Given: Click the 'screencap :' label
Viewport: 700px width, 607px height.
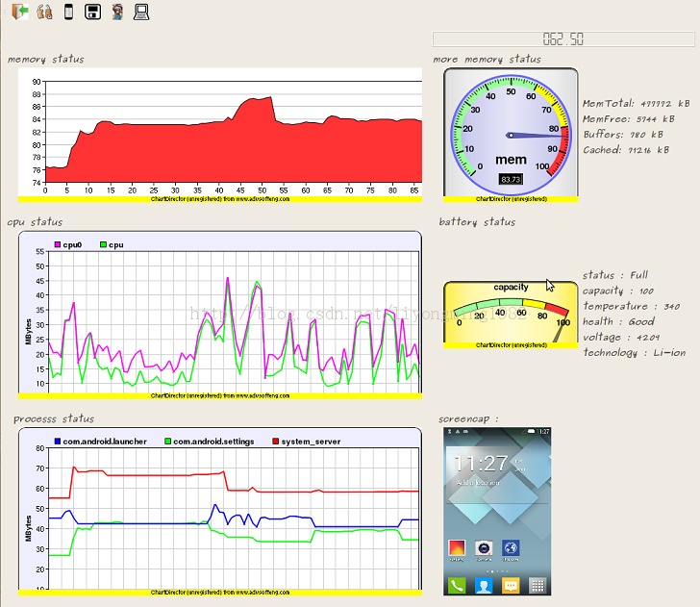Looking at the screenshot, I should (x=468, y=419).
